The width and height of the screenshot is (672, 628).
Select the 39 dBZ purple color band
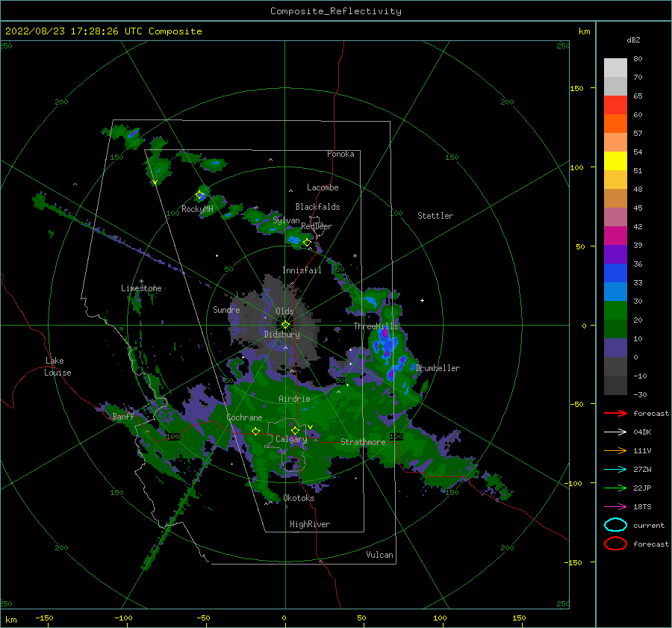(615, 254)
